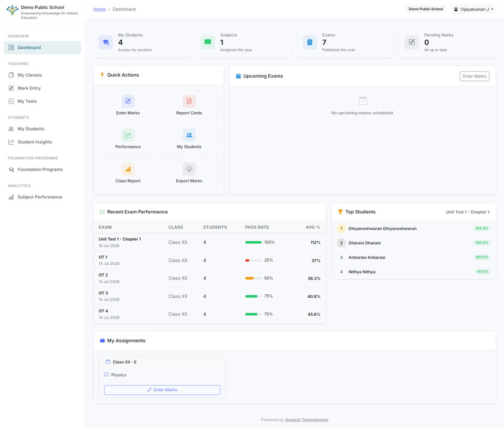The height and width of the screenshot is (428, 504).
Task: Open the Enter Marks quick action icon
Action: [128, 101]
